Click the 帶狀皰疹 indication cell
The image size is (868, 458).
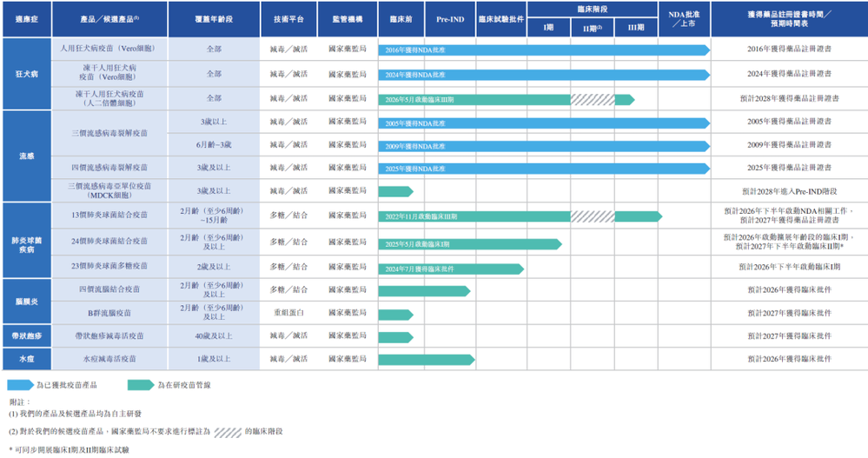pyautogui.click(x=27, y=335)
